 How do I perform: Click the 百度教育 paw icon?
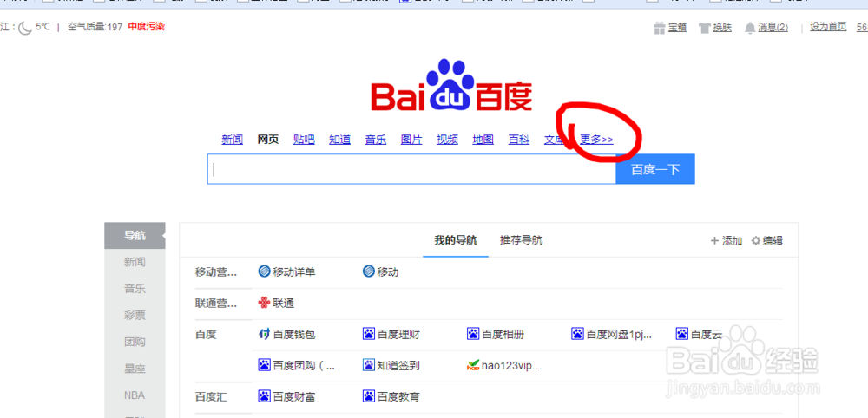point(369,396)
